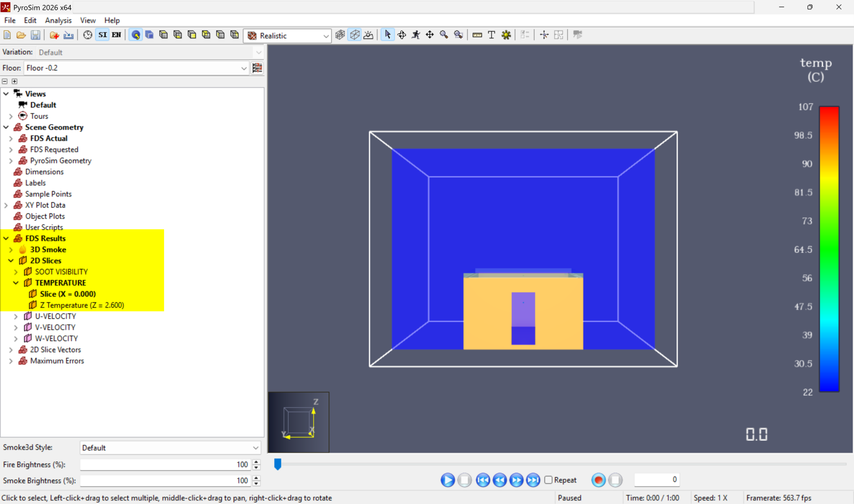This screenshot has width=854, height=504.
Task: Select Z Temperature (Z = 2.600) item
Action: point(82,305)
